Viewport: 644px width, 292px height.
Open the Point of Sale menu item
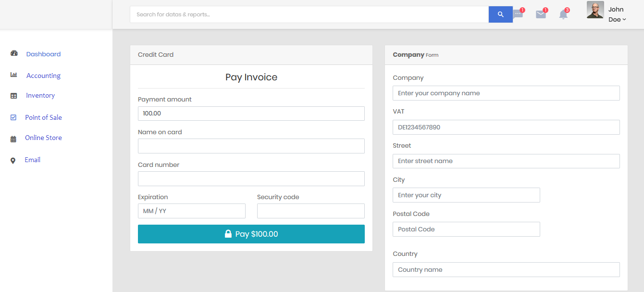(x=43, y=117)
